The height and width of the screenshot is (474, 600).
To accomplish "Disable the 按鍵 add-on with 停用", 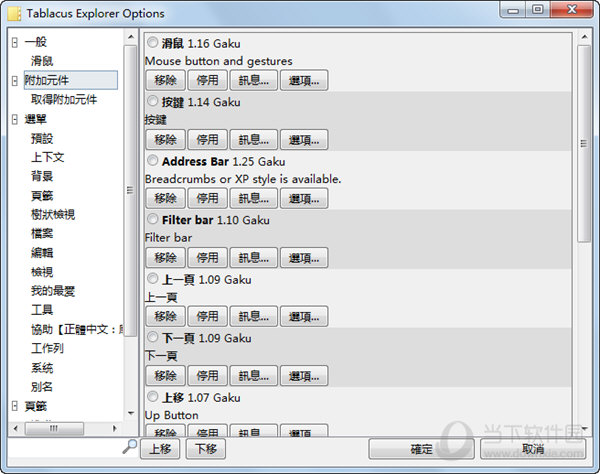I will [207, 140].
